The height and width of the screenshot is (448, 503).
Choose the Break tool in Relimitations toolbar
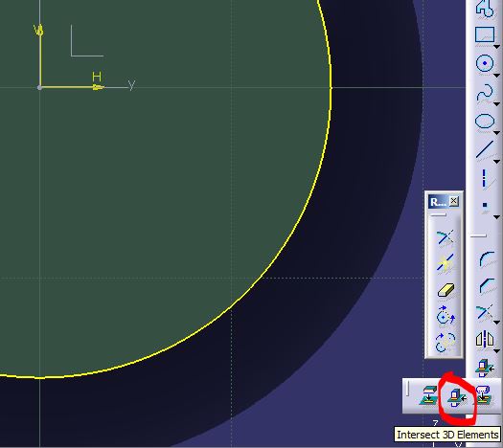pos(446,263)
